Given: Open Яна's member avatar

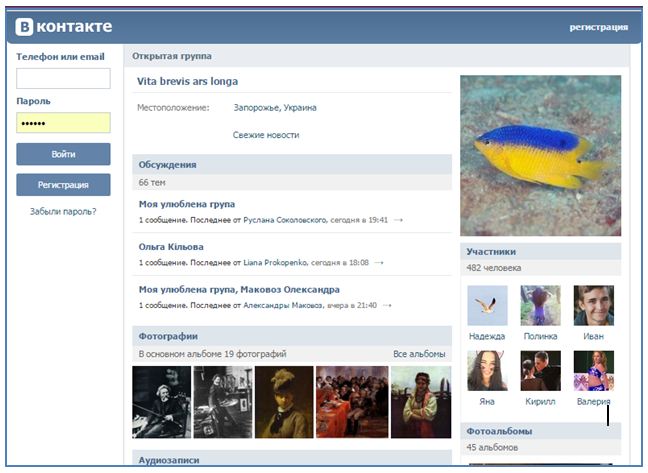Looking at the screenshot, I should 487,369.
